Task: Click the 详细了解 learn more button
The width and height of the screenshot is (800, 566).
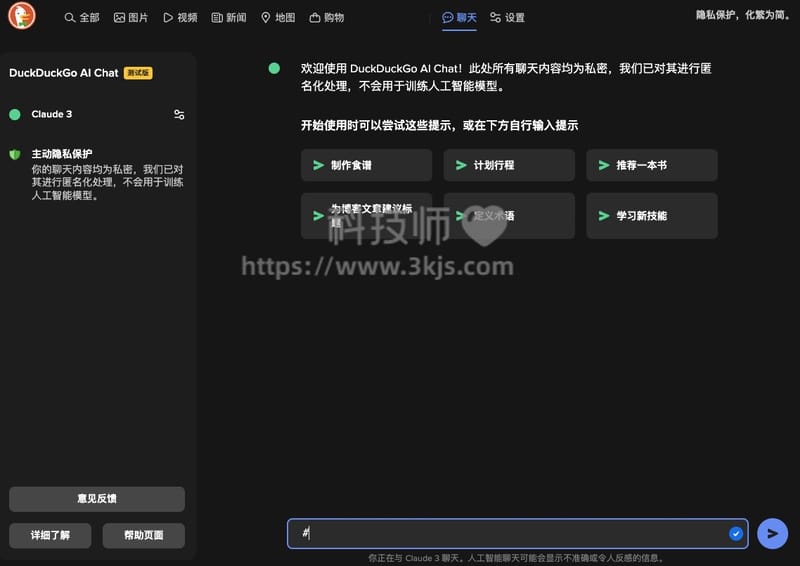Action: pyautogui.click(x=50, y=535)
